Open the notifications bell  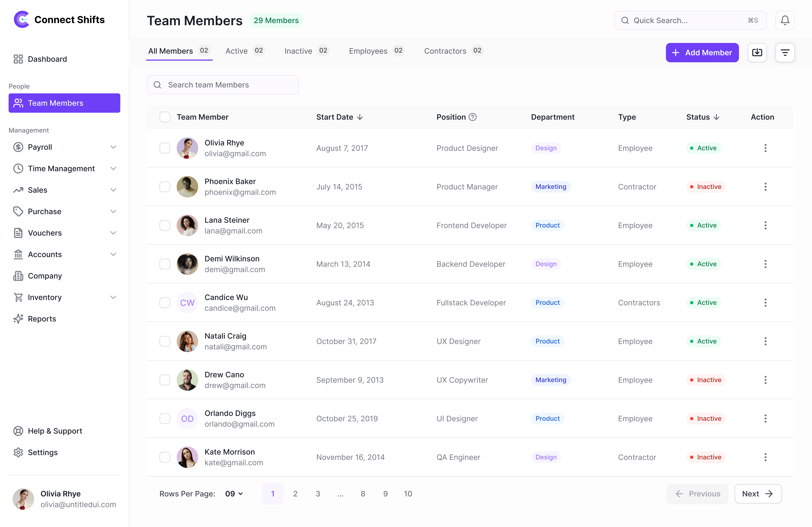click(785, 20)
